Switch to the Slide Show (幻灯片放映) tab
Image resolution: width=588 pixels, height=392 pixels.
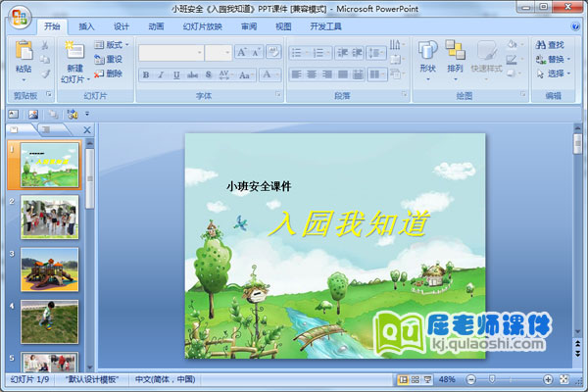click(x=203, y=26)
